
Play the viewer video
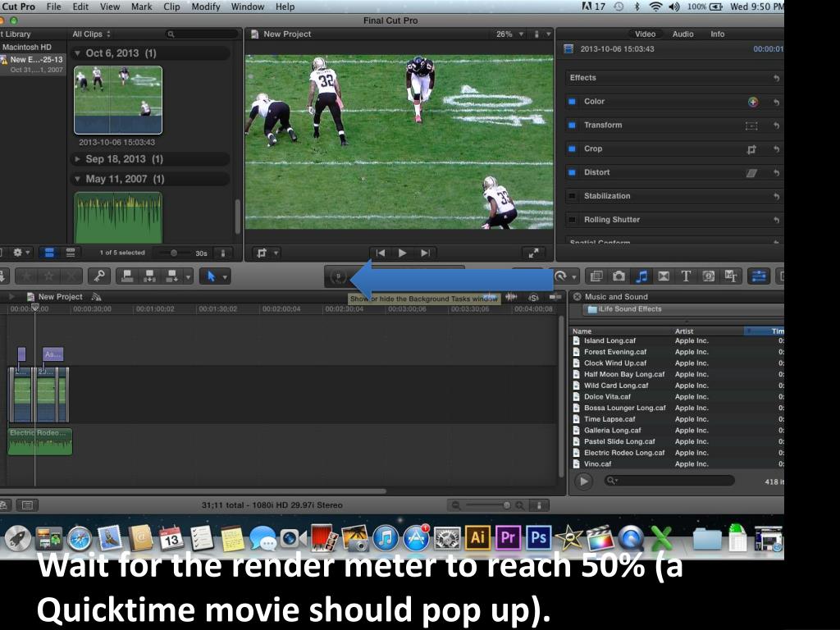pos(402,253)
